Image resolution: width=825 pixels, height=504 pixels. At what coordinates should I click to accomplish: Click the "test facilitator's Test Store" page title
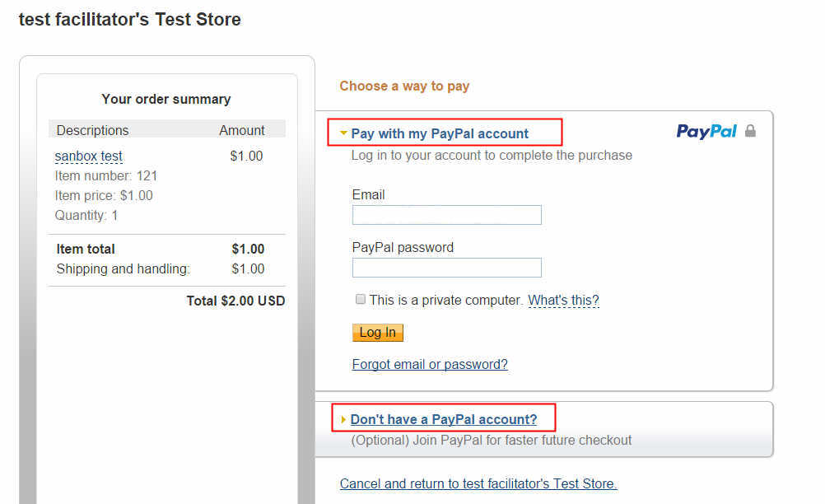[130, 20]
